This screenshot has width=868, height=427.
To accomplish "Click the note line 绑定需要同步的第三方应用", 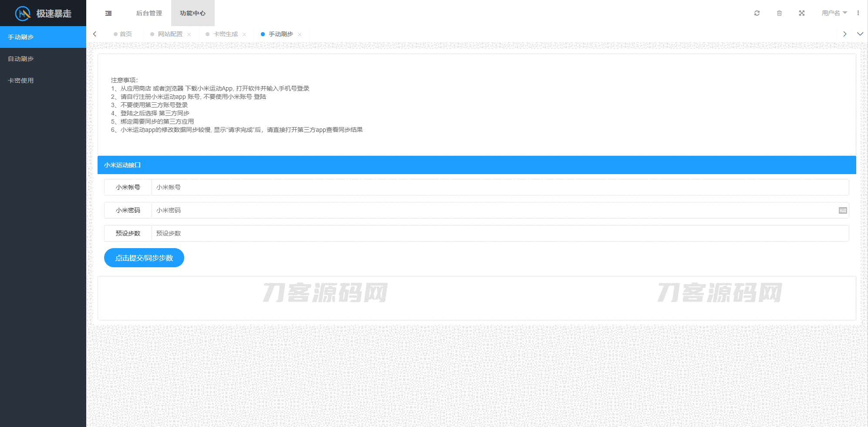I will click(x=152, y=121).
